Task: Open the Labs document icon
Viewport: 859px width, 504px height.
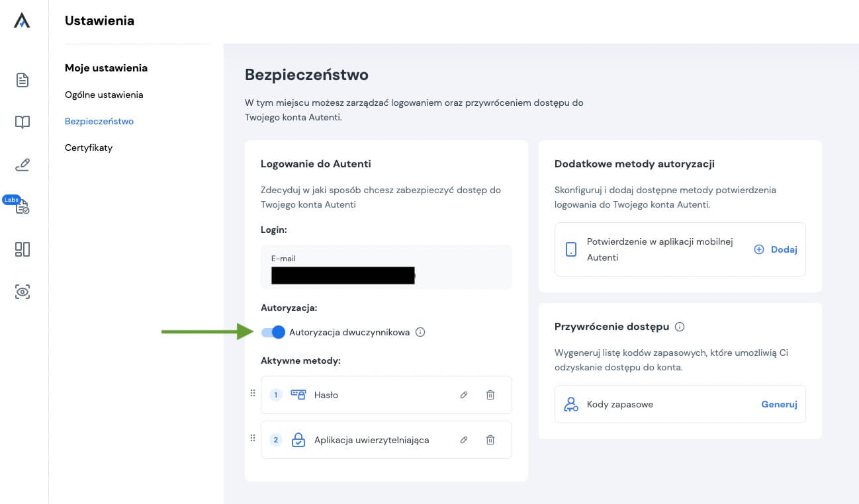Action: tap(23, 207)
